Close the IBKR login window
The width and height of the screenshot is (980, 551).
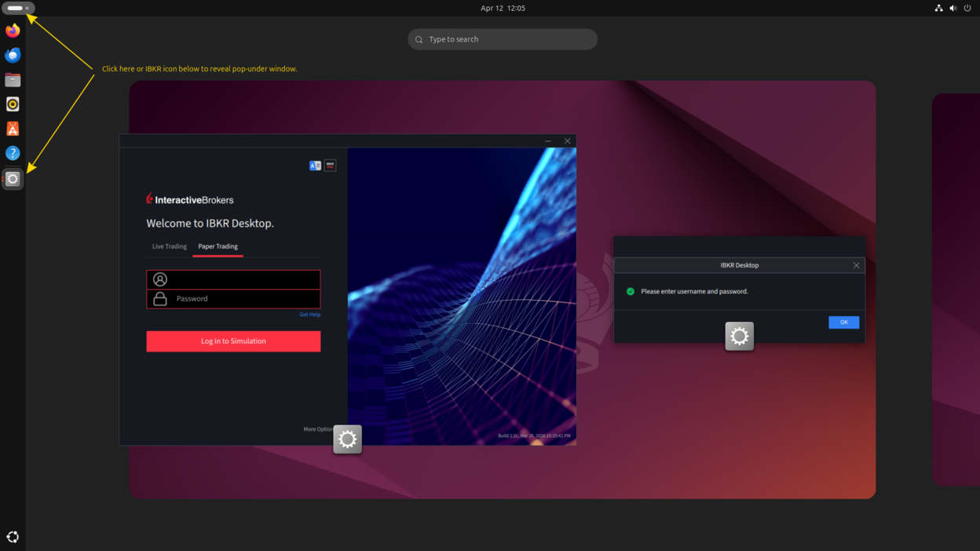tap(567, 141)
